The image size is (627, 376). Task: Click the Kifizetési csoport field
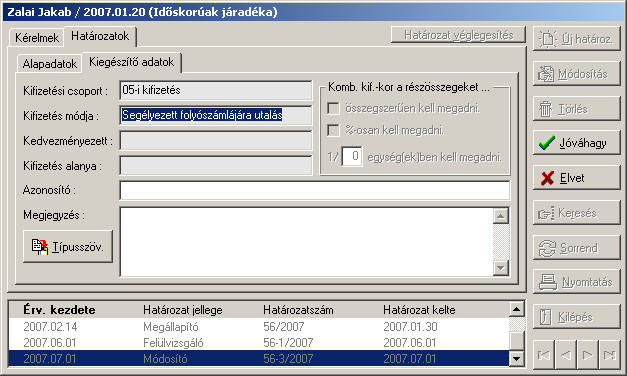tap(216, 90)
